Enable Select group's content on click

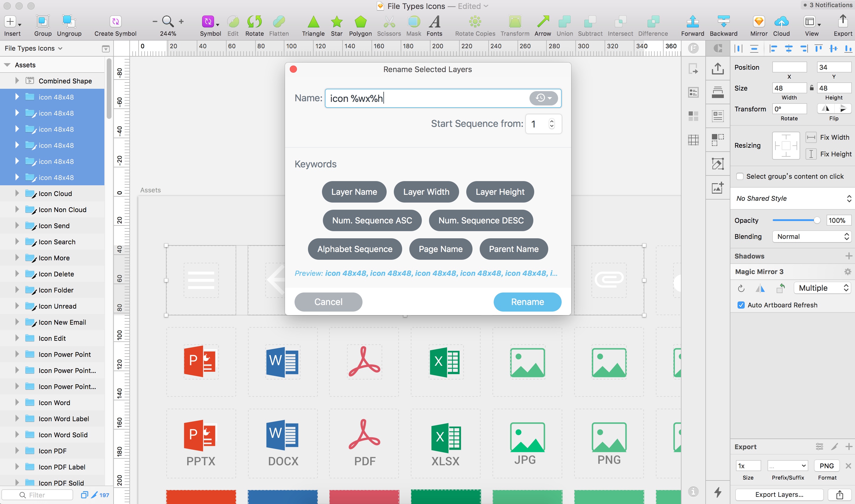[740, 176]
